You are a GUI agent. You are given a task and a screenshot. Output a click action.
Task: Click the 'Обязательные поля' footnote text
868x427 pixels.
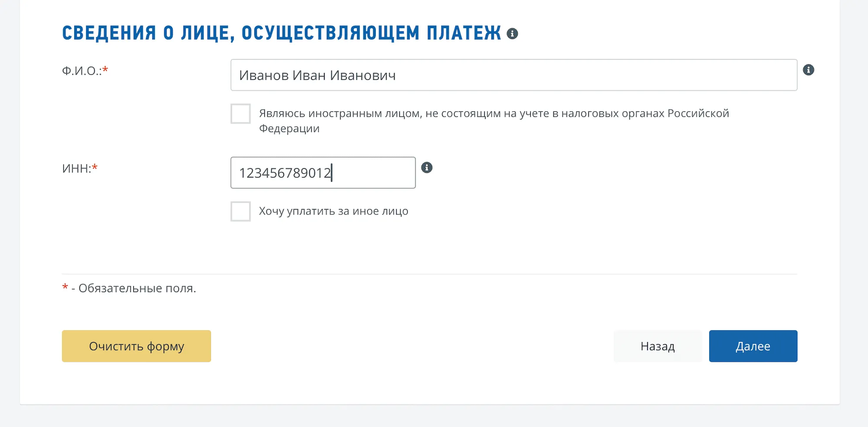tap(137, 288)
